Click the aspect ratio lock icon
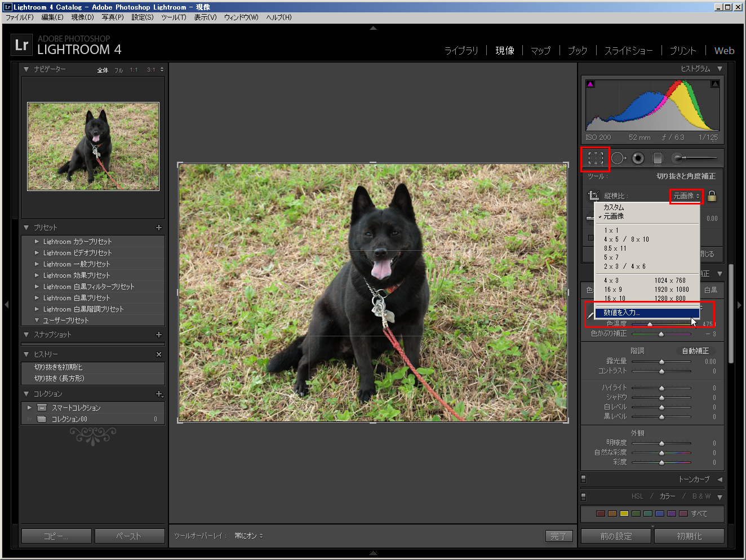The width and height of the screenshot is (746, 560). coord(712,196)
